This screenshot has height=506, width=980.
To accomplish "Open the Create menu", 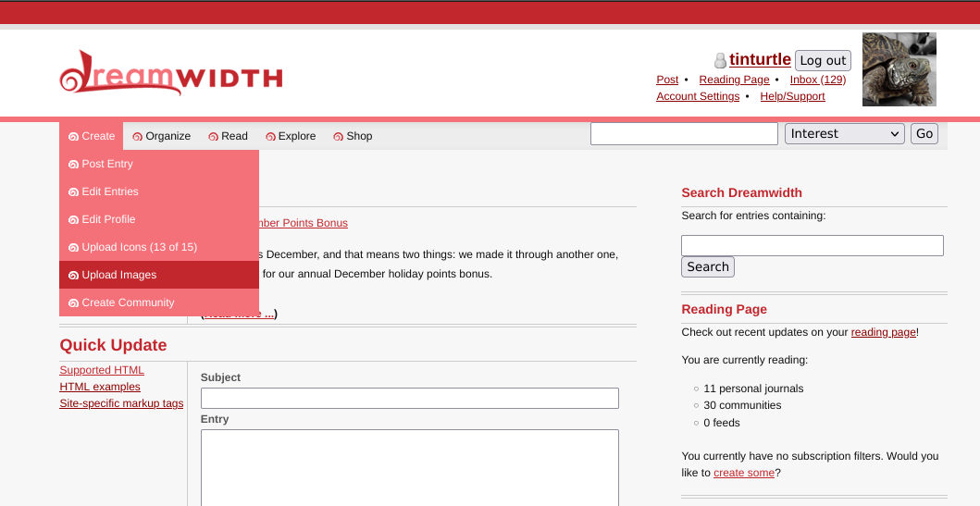I will [x=92, y=136].
